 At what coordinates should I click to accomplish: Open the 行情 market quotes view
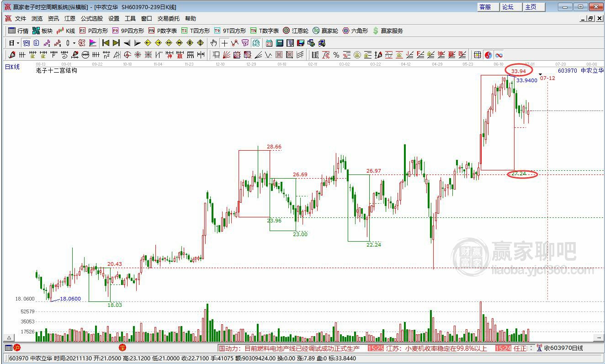click(x=18, y=31)
